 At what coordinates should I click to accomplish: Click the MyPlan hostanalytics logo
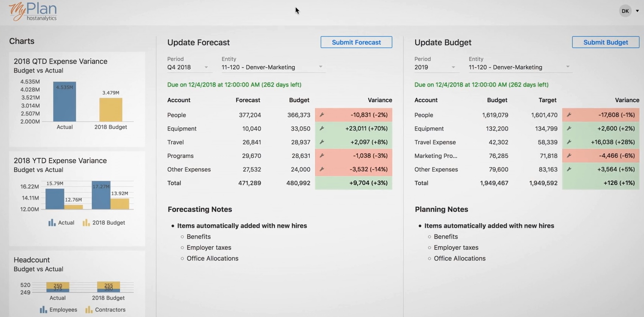click(33, 11)
